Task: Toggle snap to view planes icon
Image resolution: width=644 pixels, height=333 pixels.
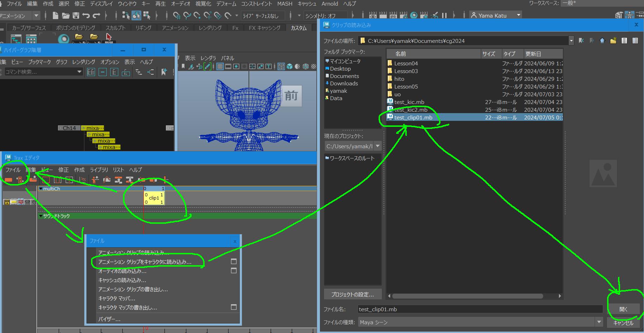Action: tap(218, 15)
